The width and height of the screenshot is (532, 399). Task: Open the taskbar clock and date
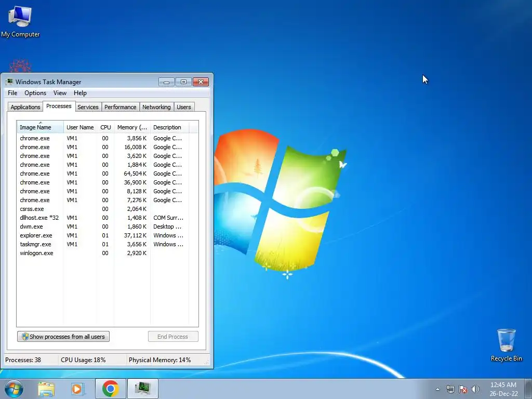[503, 389]
